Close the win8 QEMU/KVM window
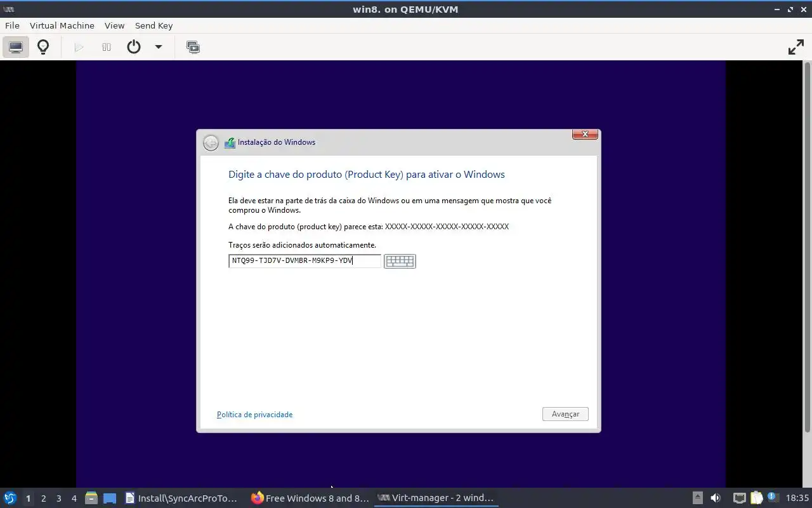The width and height of the screenshot is (812, 508). point(804,9)
